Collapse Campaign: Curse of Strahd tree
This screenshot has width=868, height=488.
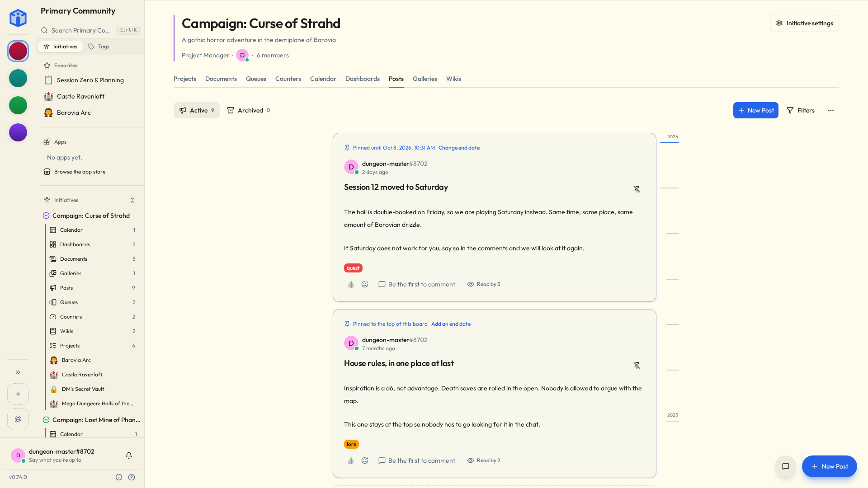(x=46, y=216)
